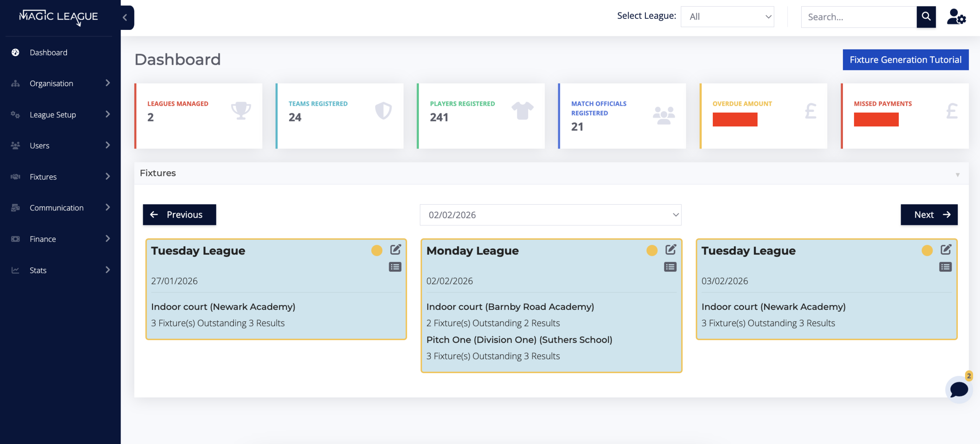The image size is (980, 444).
Task: Focus the Search input field
Action: [858, 17]
